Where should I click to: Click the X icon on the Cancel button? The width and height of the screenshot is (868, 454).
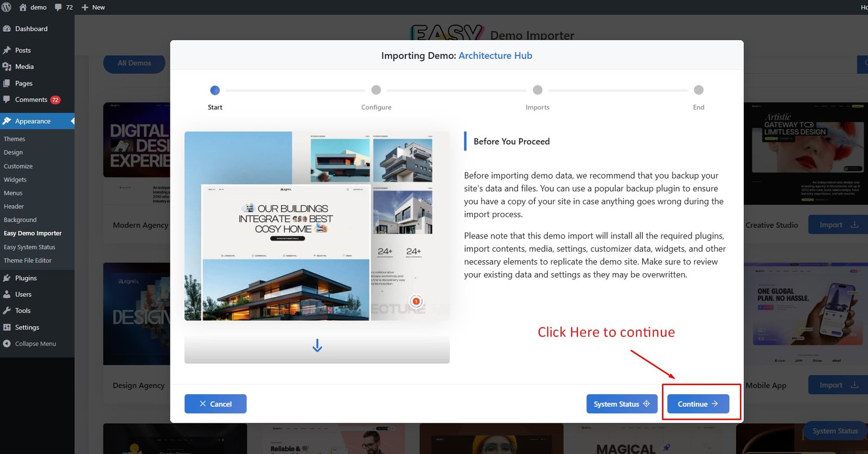pyautogui.click(x=203, y=404)
